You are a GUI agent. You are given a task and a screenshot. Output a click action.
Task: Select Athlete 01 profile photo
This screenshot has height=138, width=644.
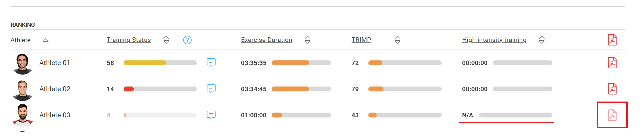coord(23,64)
